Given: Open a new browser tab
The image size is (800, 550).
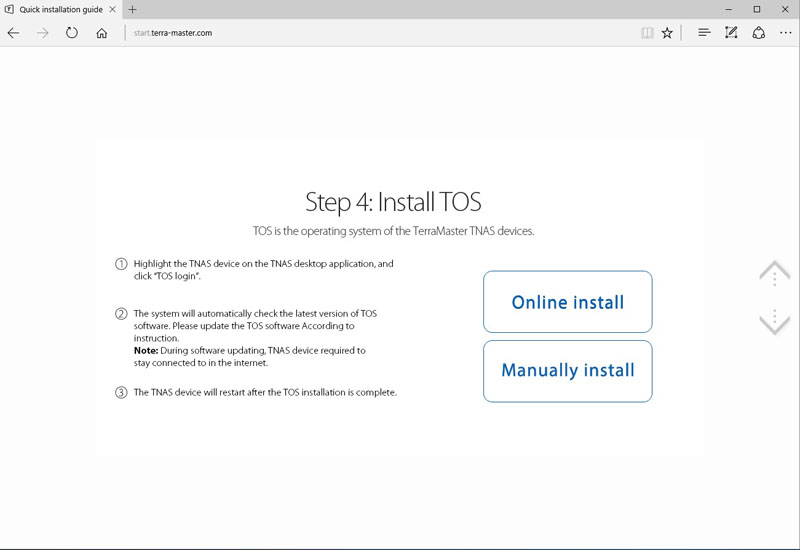Looking at the screenshot, I should pyautogui.click(x=133, y=9).
